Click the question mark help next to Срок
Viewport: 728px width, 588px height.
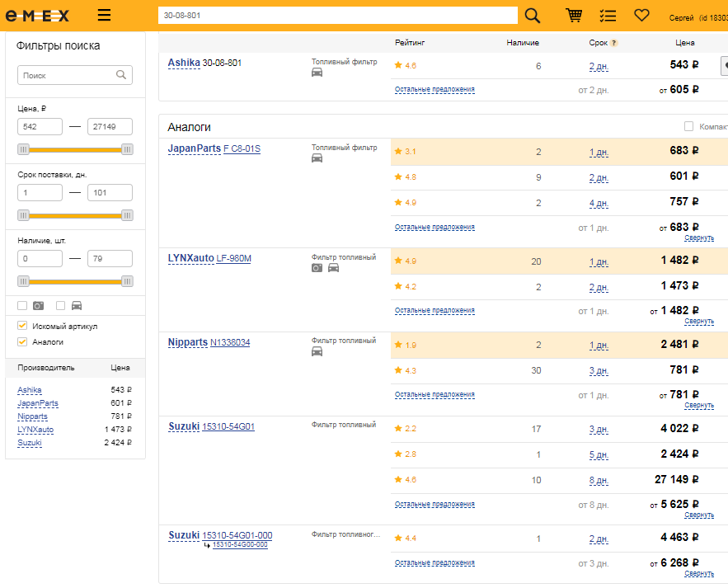point(613,43)
